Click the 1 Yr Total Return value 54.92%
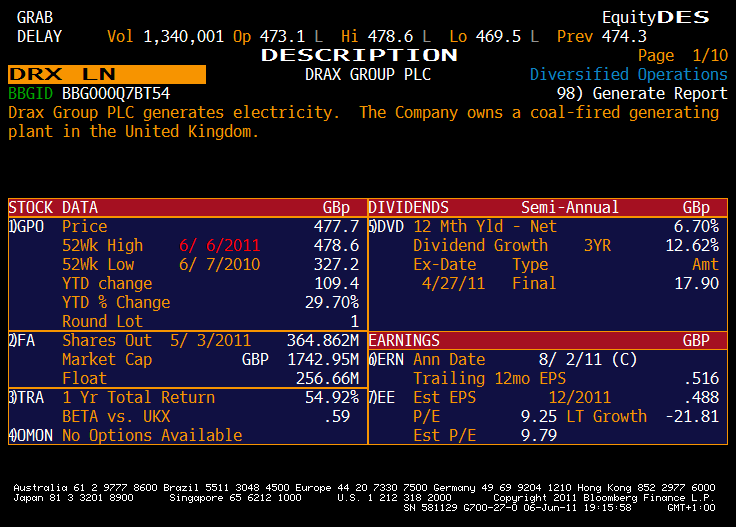Viewport: 736px width, 527px height. click(x=332, y=397)
